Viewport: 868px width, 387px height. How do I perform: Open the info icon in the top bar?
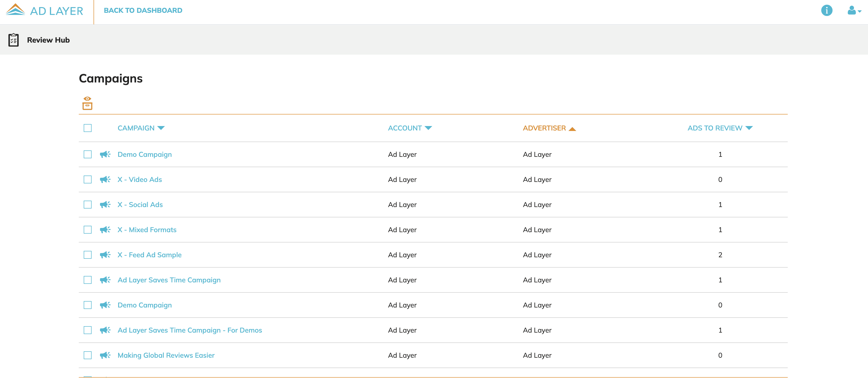(827, 10)
